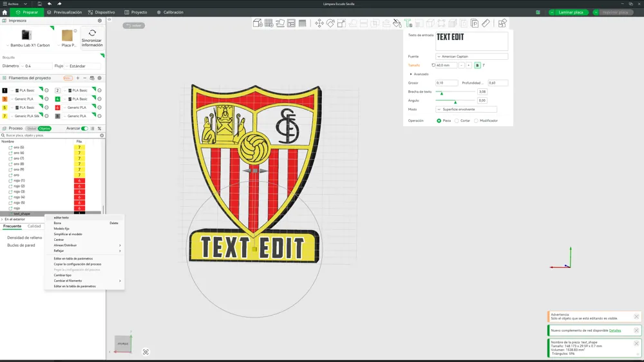Reset text size with the circular arrow icon
This screenshot has height=362, width=644.
point(433,65)
